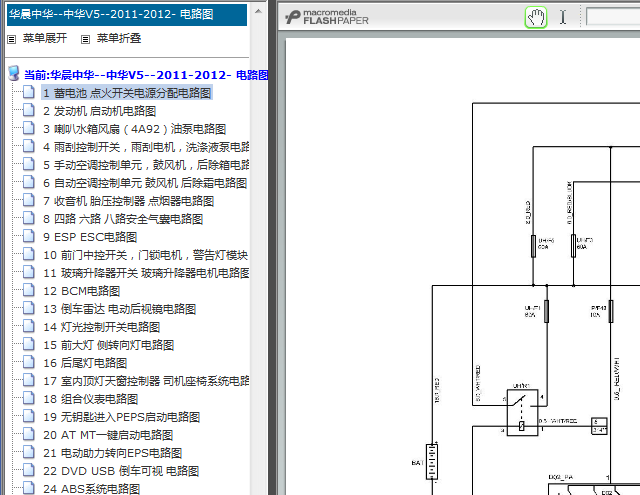Viewport: 640px width, 495px height.
Task: Open 3 喇叭水箱风扇 油泵电路图
Action: point(134,129)
